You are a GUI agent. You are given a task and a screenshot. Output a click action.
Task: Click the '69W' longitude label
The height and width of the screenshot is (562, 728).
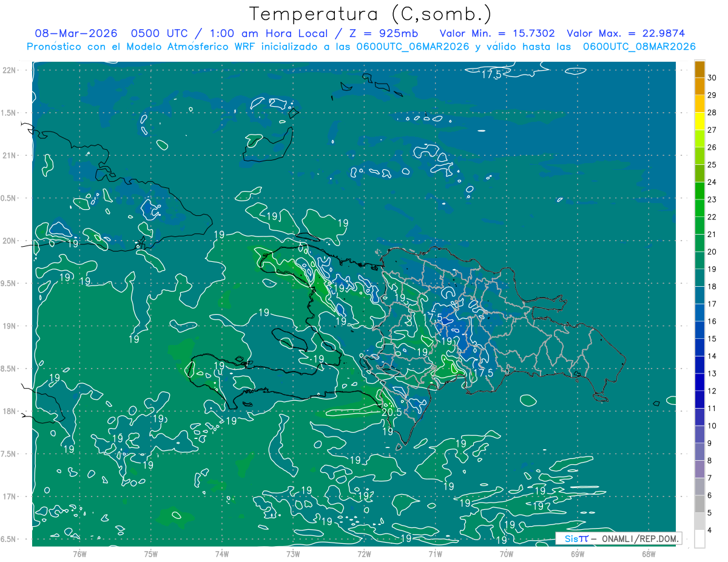point(578,554)
